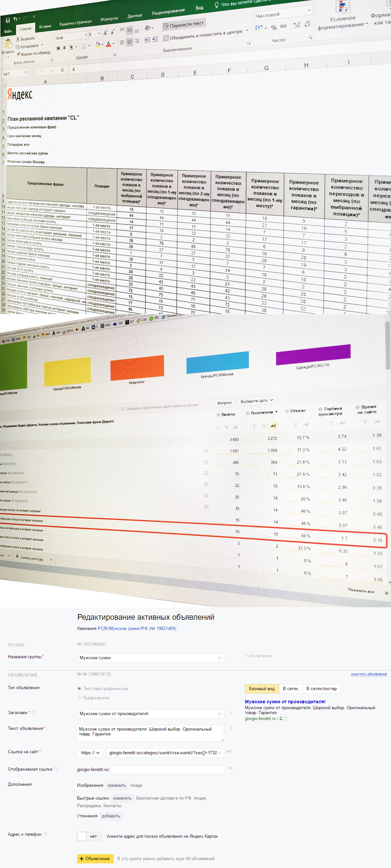The height and width of the screenshot is (868, 391).
Task: Select the Графическое radio button
Action: (x=79, y=698)
